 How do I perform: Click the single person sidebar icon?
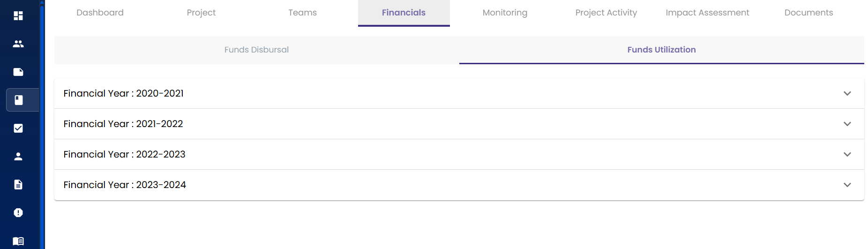[x=18, y=157]
